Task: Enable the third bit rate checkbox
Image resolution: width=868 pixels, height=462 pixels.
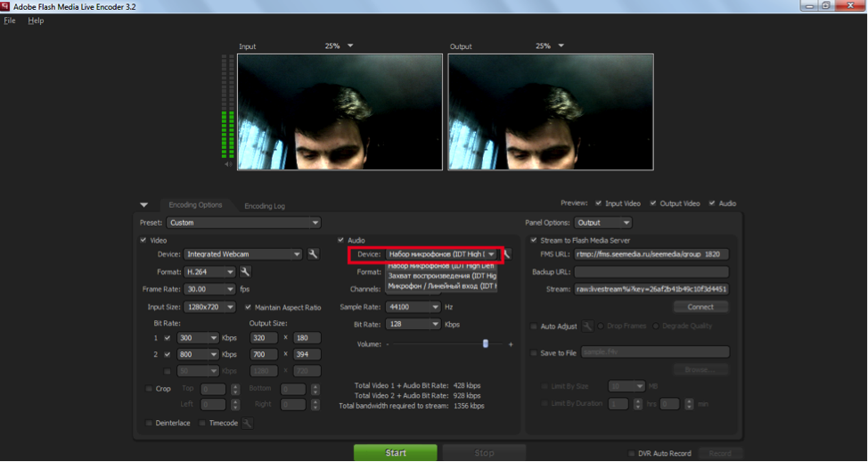Action: pyautogui.click(x=168, y=371)
